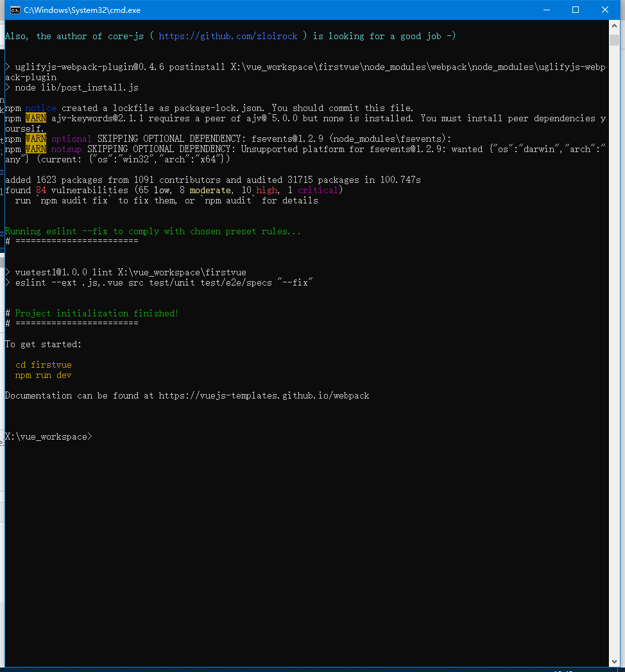Click the purple 'optional' npm label
The height and width of the screenshot is (672, 625).
[x=71, y=139]
